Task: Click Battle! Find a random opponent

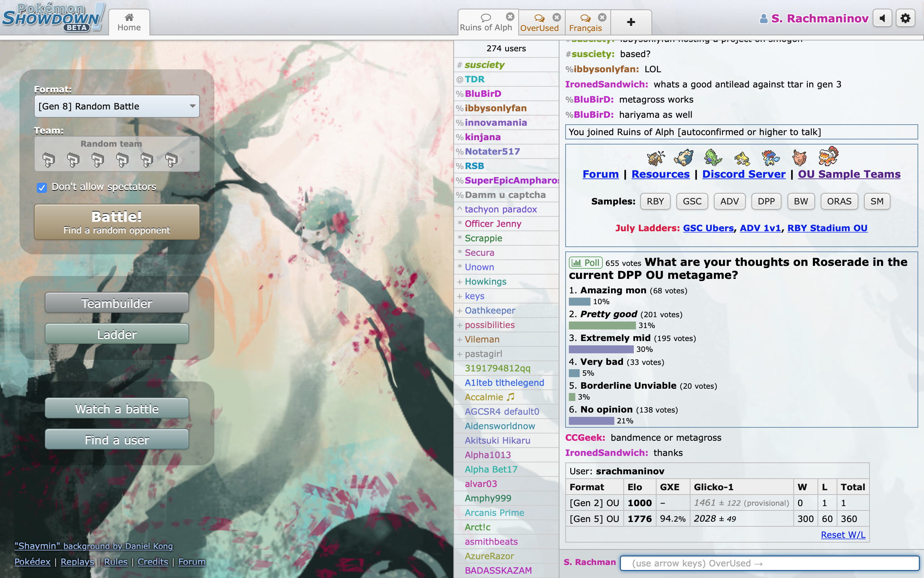Action: point(117,222)
